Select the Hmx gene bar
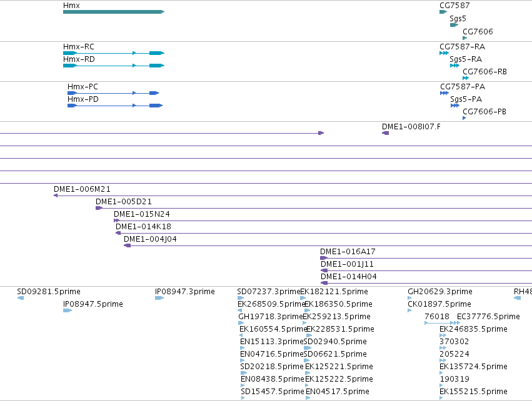The image size is (532, 401). pos(114,12)
